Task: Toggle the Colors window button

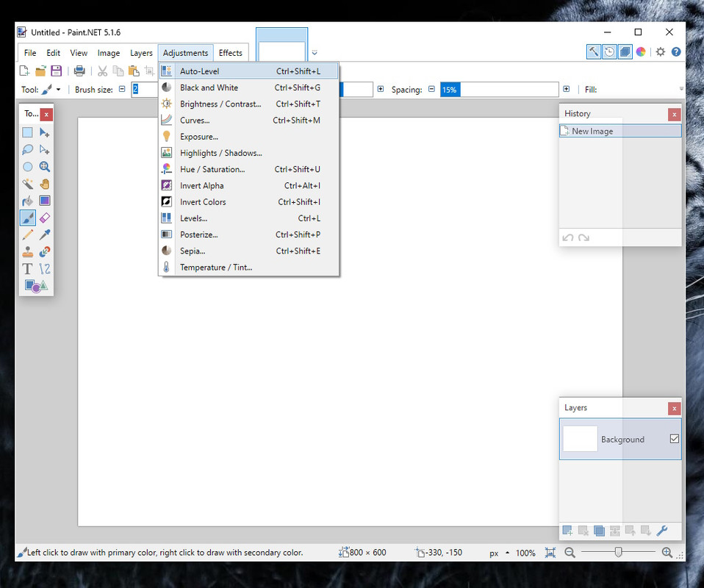Action: [x=641, y=51]
